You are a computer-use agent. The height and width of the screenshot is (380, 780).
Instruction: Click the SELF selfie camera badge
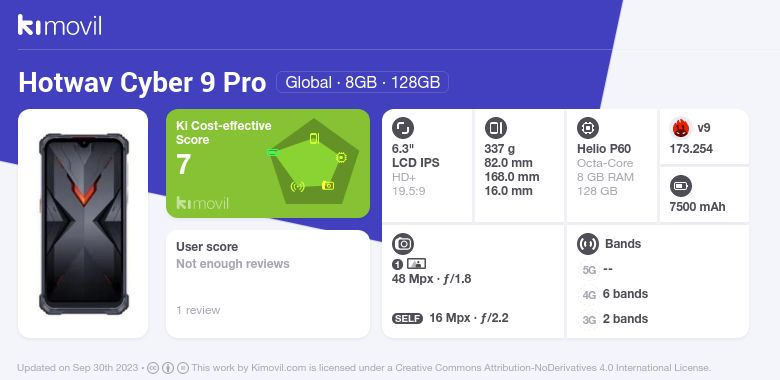(x=407, y=318)
